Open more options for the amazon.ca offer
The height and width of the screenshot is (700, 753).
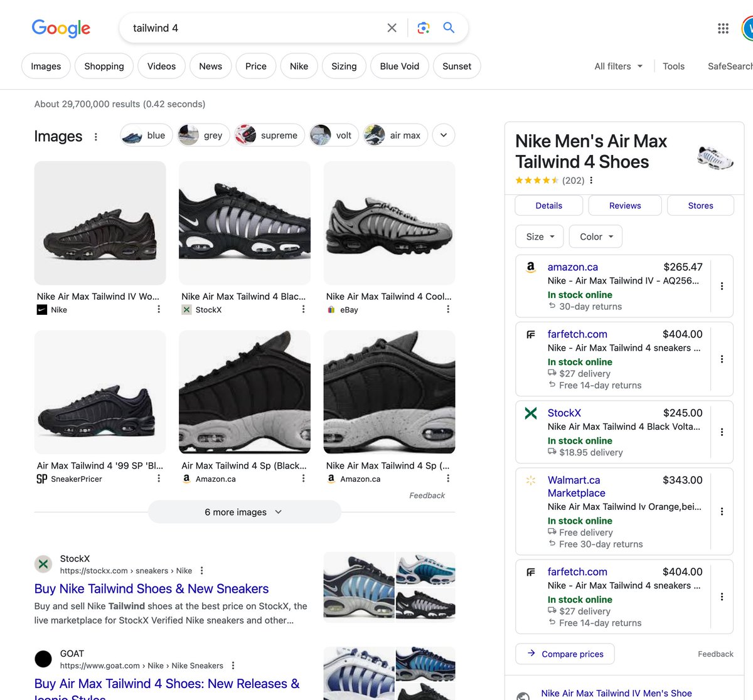pos(722,286)
